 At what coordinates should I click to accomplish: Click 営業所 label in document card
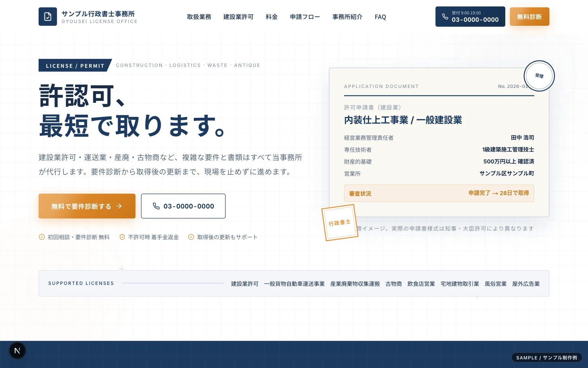click(x=352, y=174)
